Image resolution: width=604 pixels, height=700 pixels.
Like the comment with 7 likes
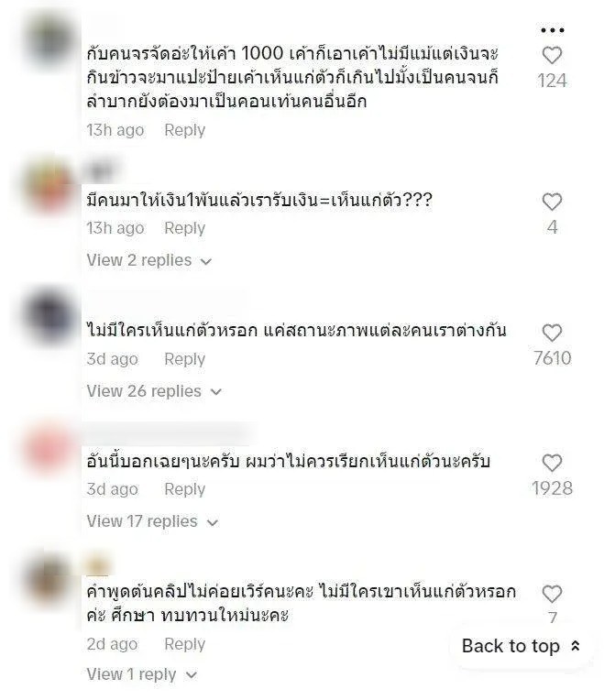(x=553, y=594)
